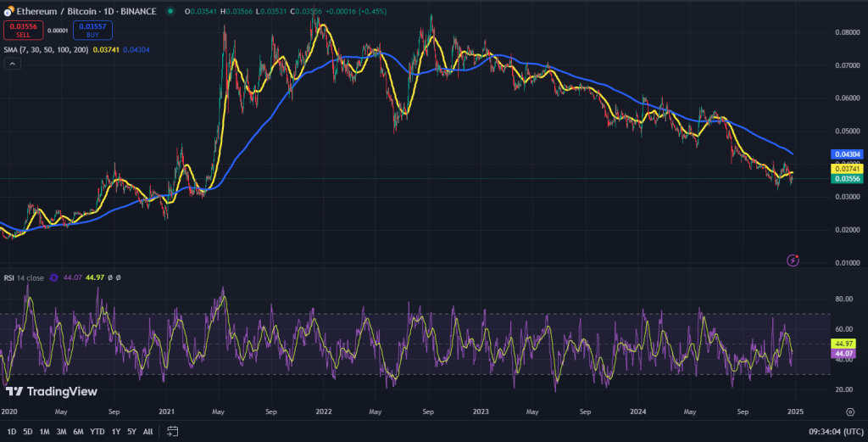Click the blue SMA value 0.04304 in legend
This screenshot has height=442, width=868.
tap(136, 50)
